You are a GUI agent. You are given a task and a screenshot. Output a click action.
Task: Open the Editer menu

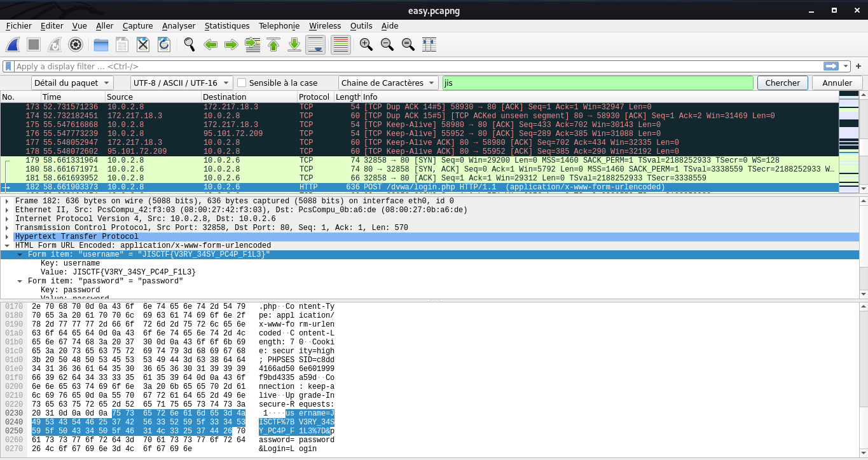point(52,25)
